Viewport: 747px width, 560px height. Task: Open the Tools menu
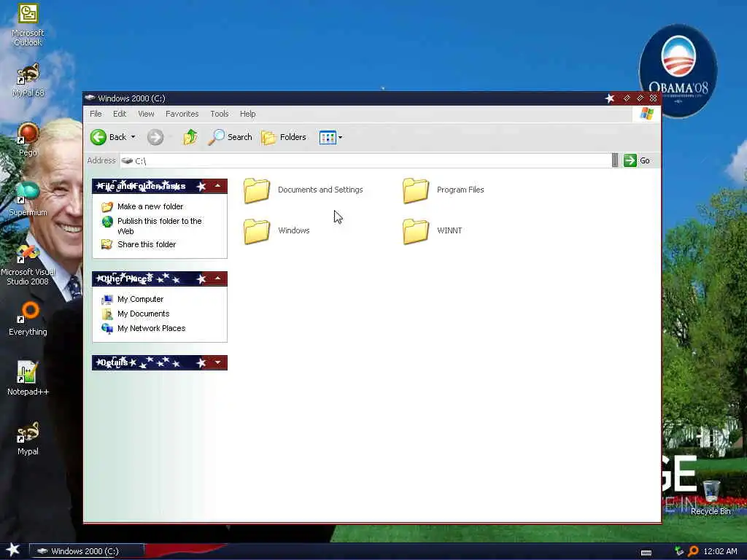click(219, 114)
